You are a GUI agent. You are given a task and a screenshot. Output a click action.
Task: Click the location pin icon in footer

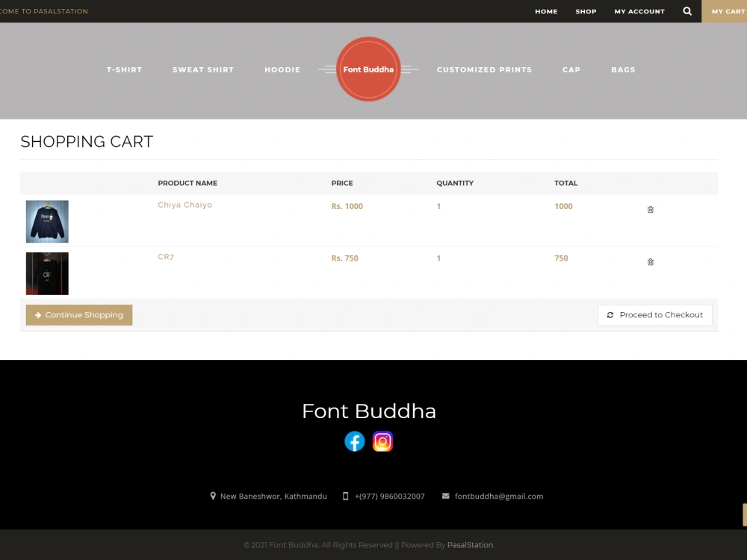click(213, 497)
